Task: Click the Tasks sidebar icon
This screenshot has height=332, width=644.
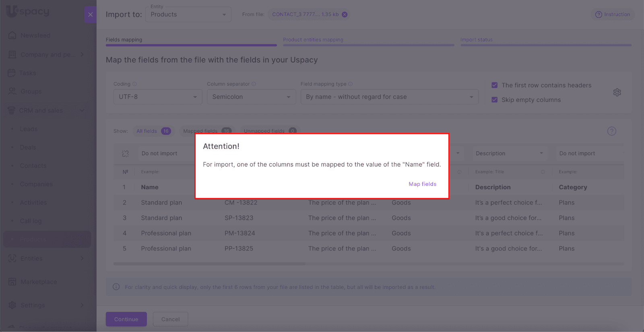Action: click(x=12, y=73)
